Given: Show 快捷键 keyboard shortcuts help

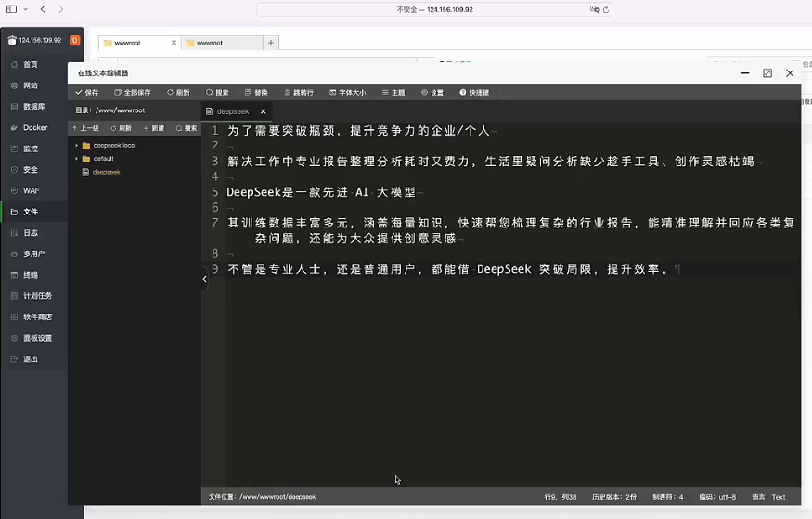Looking at the screenshot, I should pos(474,92).
